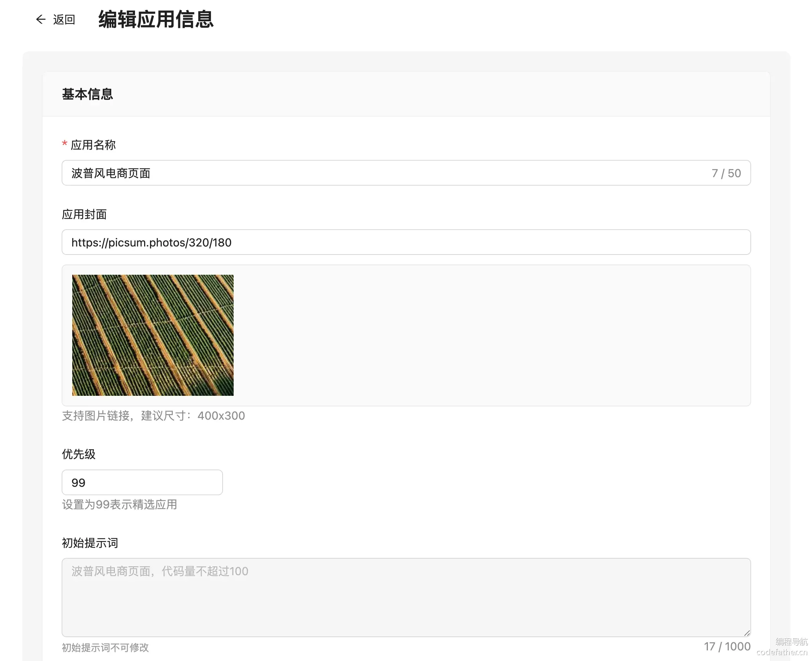Click the 返回 link text

pos(64,19)
